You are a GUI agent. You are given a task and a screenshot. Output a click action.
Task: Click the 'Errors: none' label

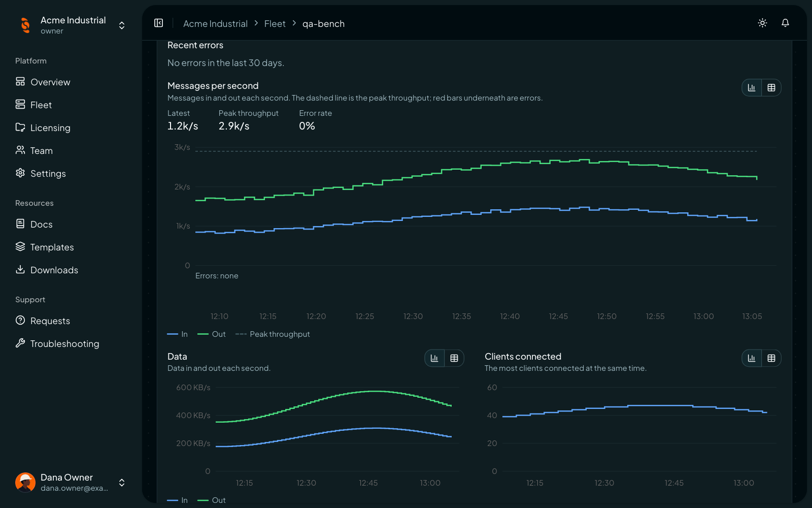tap(217, 276)
